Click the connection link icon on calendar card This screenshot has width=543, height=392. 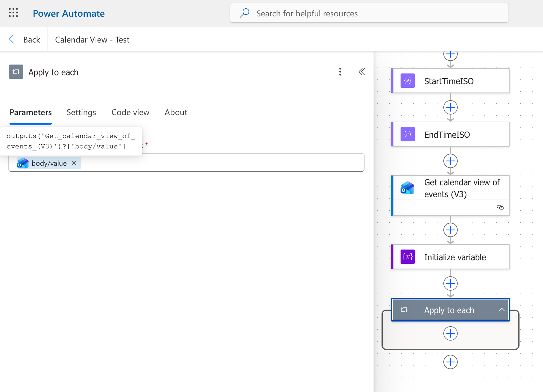point(500,207)
